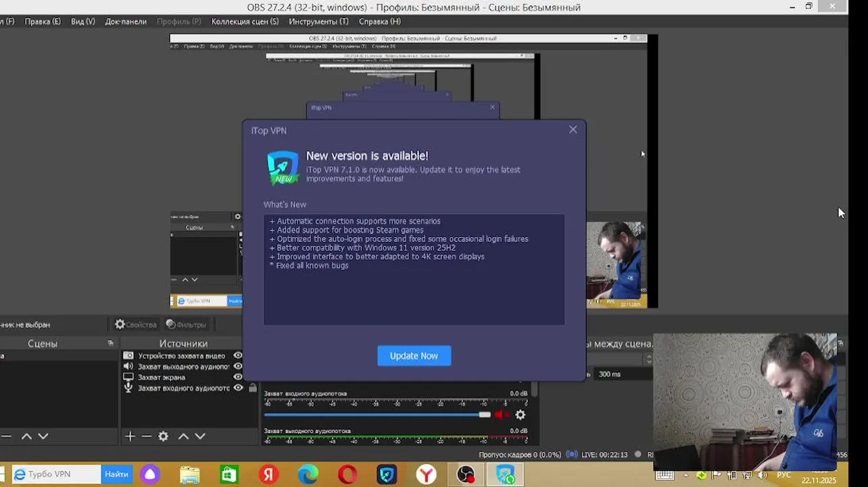The width and height of the screenshot is (868, 487).
Task: Open the red Яндекс taskbar icon
Action: tap(268, 475)
